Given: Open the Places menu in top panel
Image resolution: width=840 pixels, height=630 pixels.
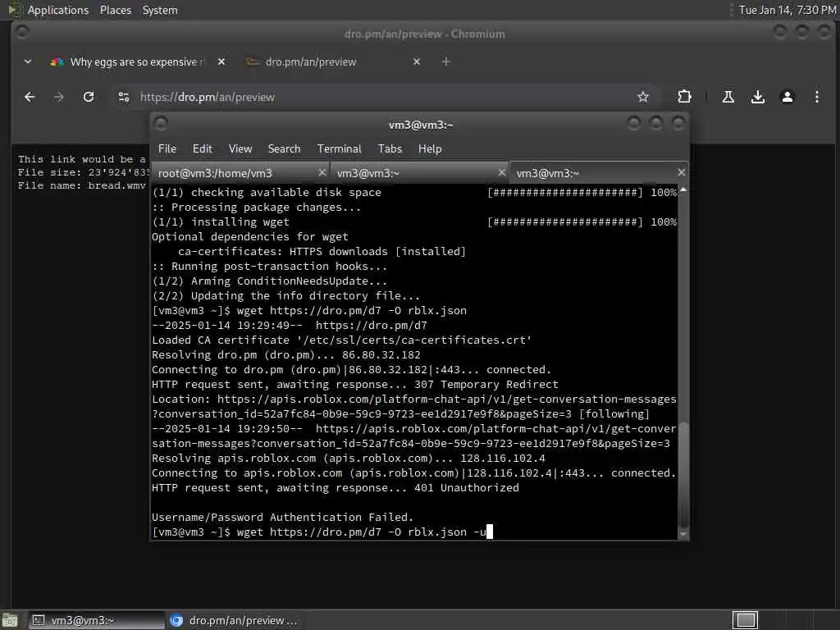Looking at the screenshot, I should pyautogui.click(x=115, y=10).
